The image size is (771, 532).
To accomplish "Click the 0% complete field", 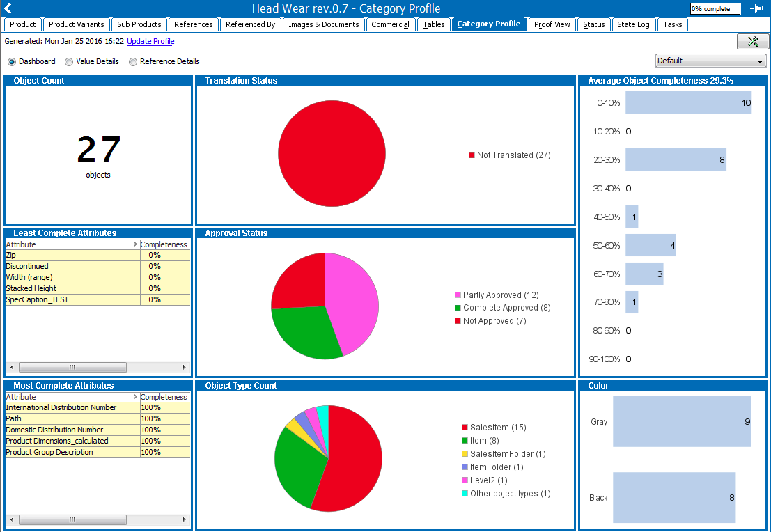I will point(715,9).
